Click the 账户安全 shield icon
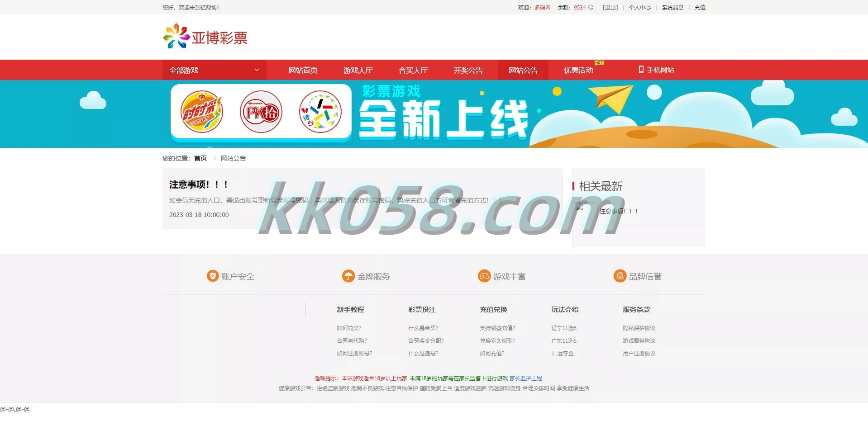This screenshot has height=425, width=868. pos(213,276)
